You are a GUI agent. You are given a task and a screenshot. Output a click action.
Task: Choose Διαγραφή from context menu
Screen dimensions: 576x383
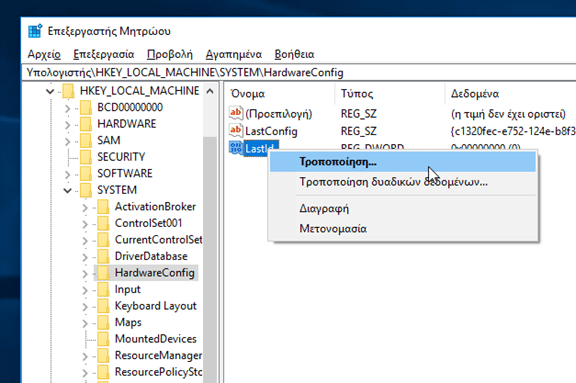tap(403, 209)
